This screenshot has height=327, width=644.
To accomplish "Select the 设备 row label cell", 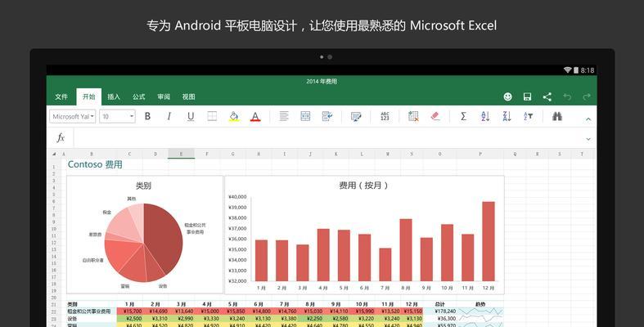I will point(92,318).
